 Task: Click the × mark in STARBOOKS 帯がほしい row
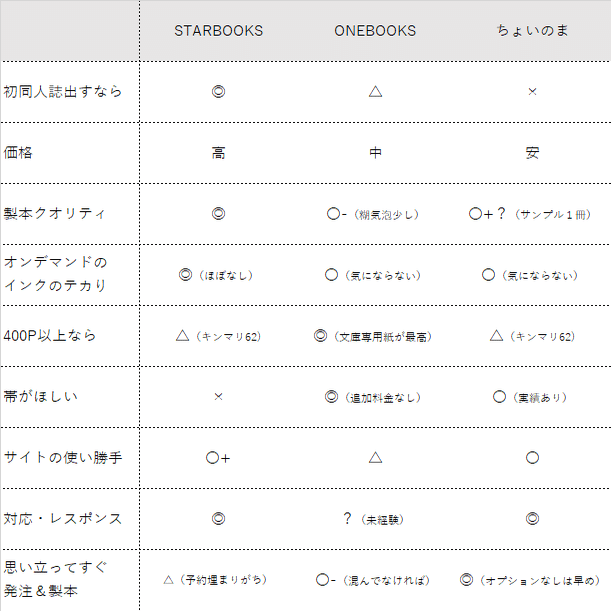(x=218, y=397)
